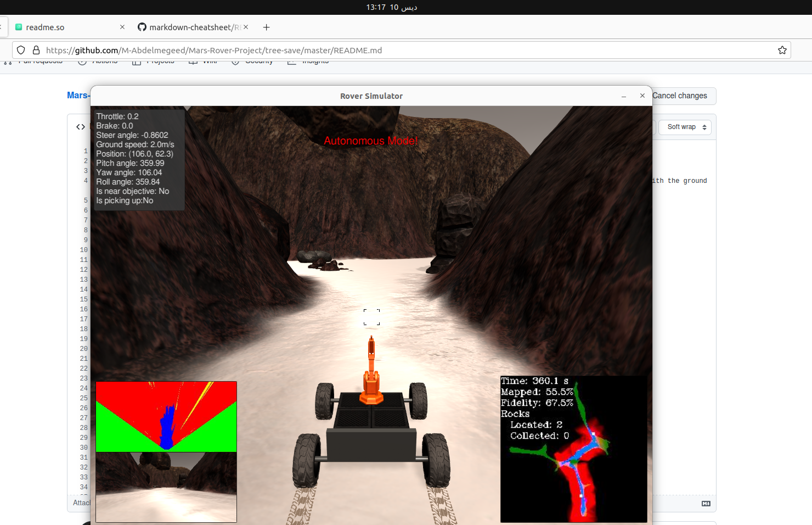Close the markdown-cheatsheet tab

[x=246, y=27]
